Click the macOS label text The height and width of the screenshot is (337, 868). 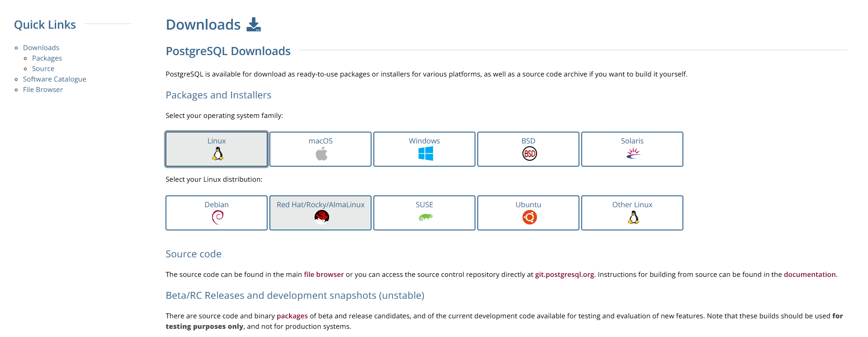click(320, 141)
